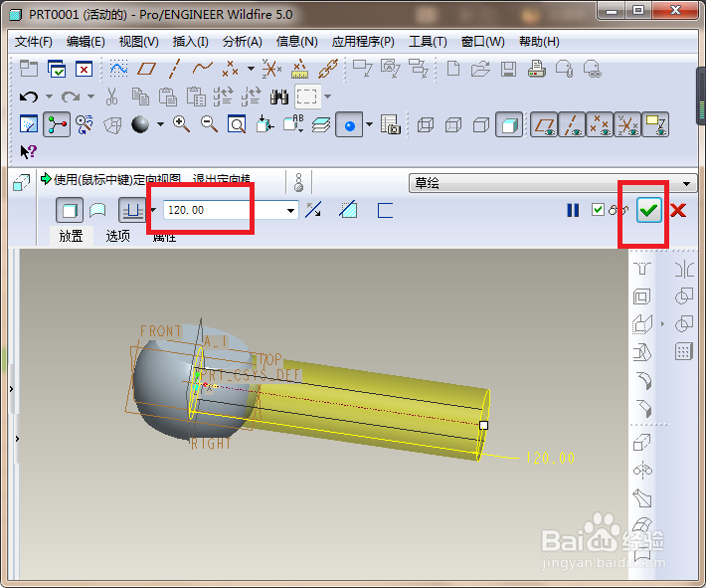Open the 应用程序(P) menu

tap(363, 42)
